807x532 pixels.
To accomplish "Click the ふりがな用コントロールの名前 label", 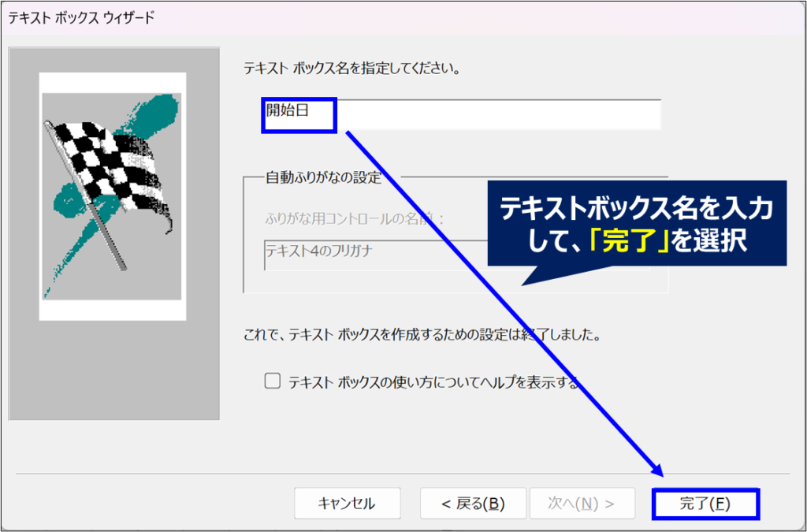I will pos(355,218).
